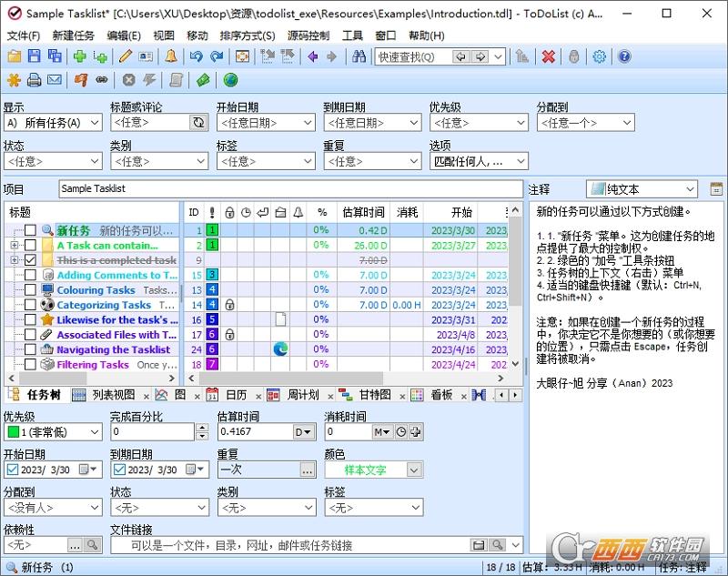The height and width of the screenshot is (576, 728).
Task: Open the green globe icon in the toolbar
Action: (231, 80)
